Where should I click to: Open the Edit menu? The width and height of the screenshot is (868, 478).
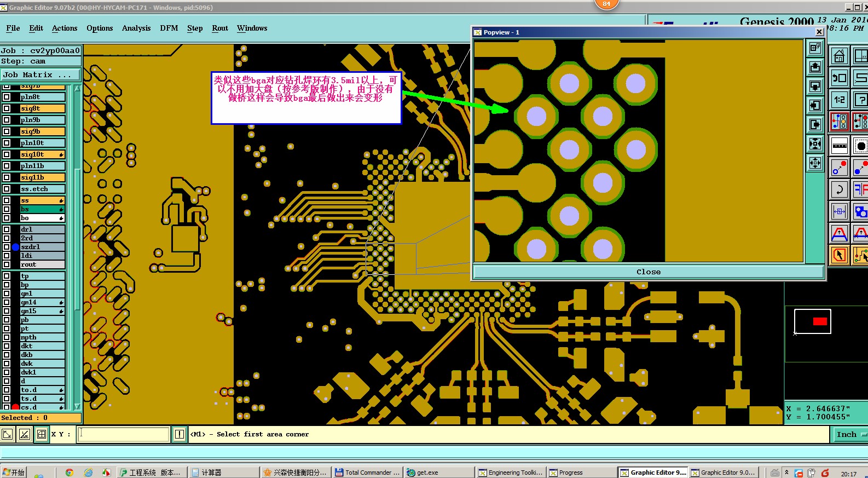[x=36, y=28]
